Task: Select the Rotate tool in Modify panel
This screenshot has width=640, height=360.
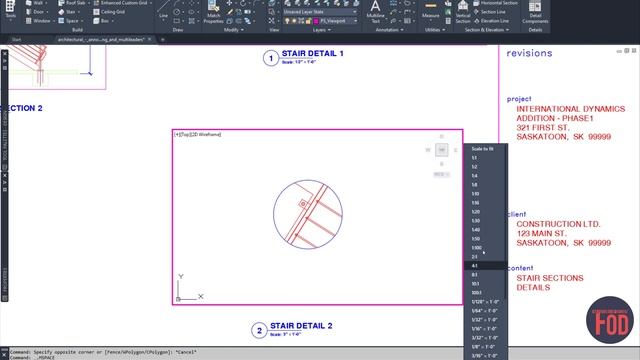Action: (243, 3)
